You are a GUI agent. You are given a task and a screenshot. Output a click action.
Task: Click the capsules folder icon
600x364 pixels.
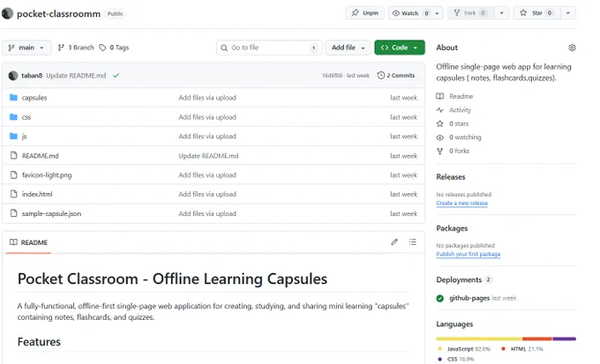13,98
